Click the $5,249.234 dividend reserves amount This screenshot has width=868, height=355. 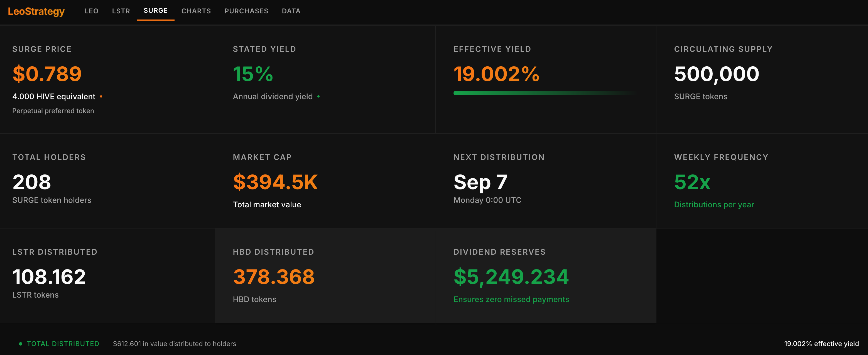point(511,277)
